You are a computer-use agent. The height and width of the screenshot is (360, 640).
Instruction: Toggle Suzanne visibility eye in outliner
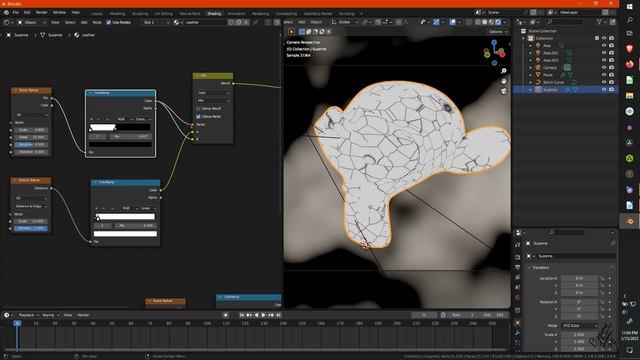604,89
